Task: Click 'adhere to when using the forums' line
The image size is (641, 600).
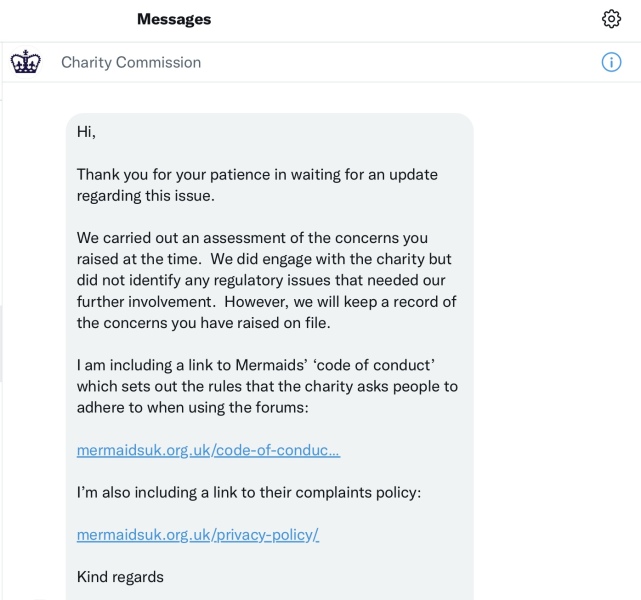Action: 197,408
